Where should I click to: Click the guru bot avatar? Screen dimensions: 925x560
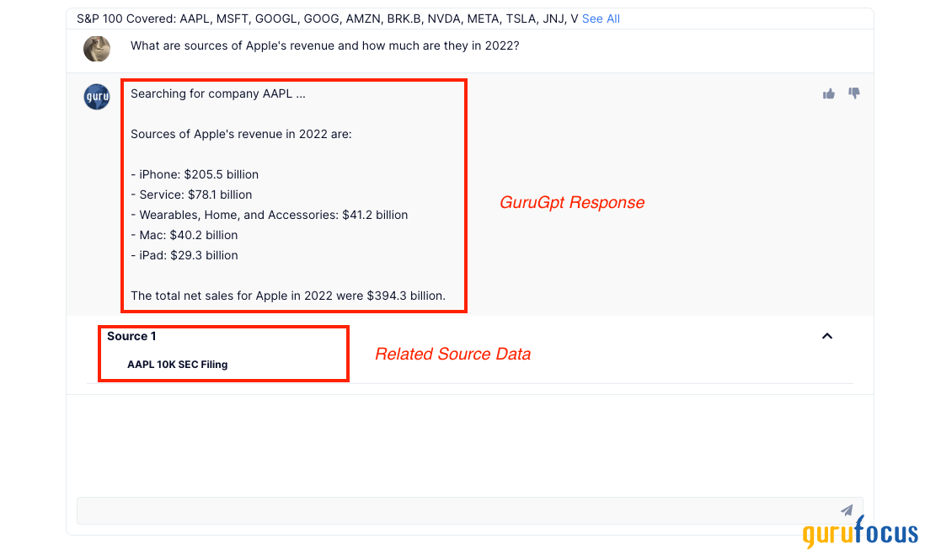click(x=97, y=97)
